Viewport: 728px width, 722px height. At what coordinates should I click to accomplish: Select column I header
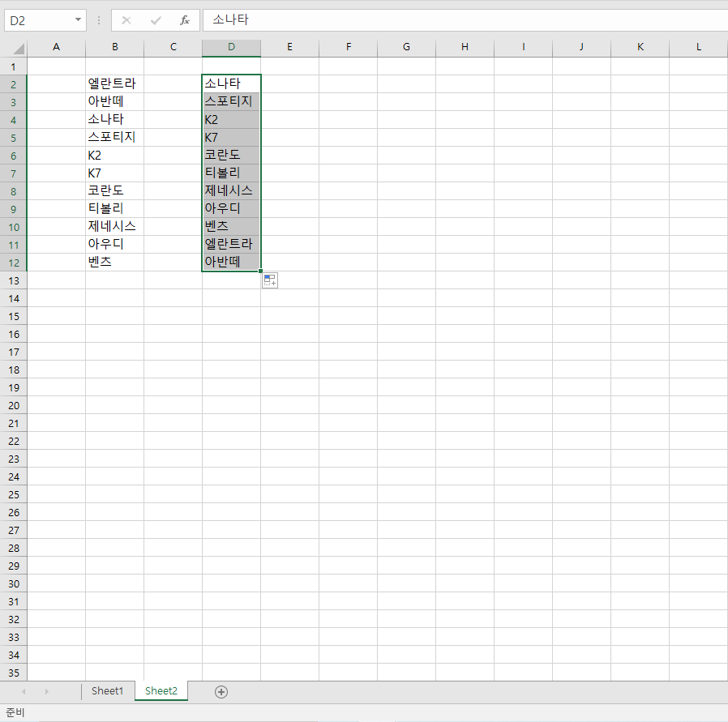pos(523,47)
